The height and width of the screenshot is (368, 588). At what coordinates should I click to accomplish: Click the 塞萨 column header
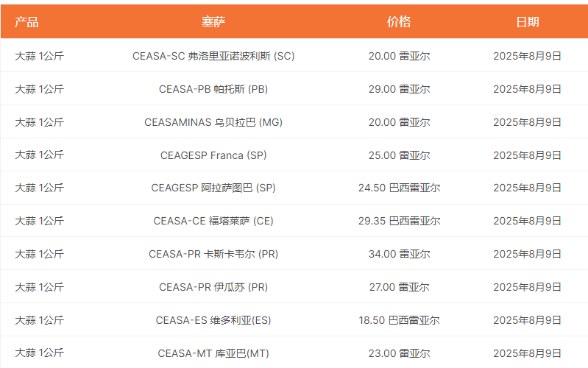(213, 22)
